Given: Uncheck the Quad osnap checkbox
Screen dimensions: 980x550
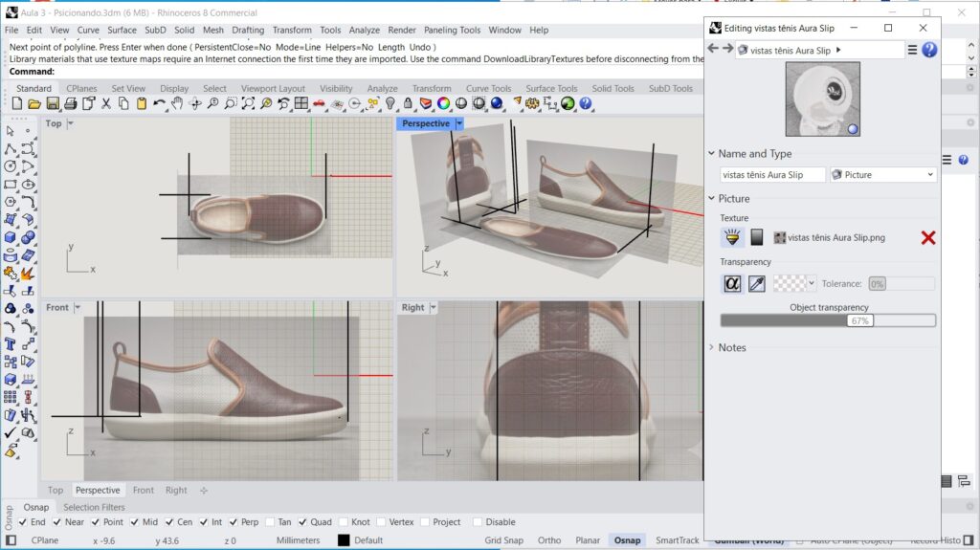Looking at the screenshot, I should click(x=302, y=522).
